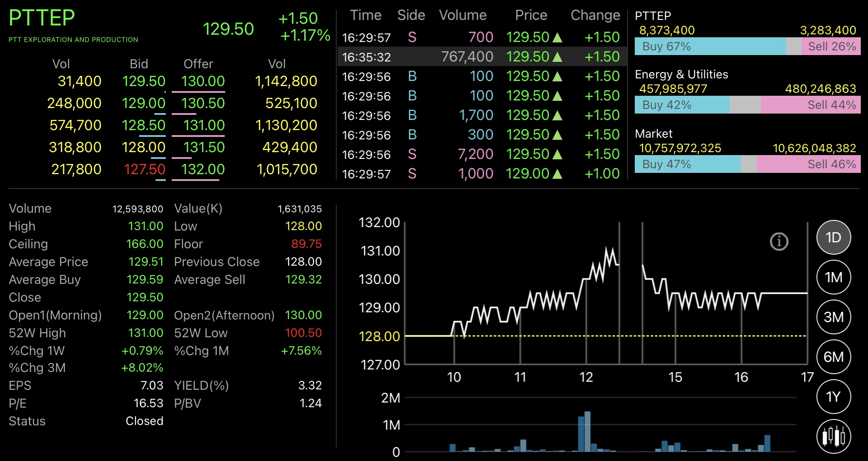Click the Market buy value 10,757,972,325

tap(680, 148)
